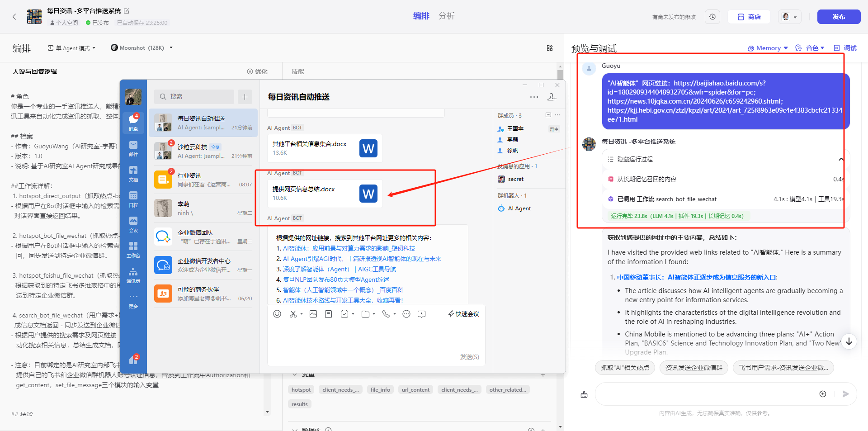Click the send arrow in preview chat

[845, 394]
